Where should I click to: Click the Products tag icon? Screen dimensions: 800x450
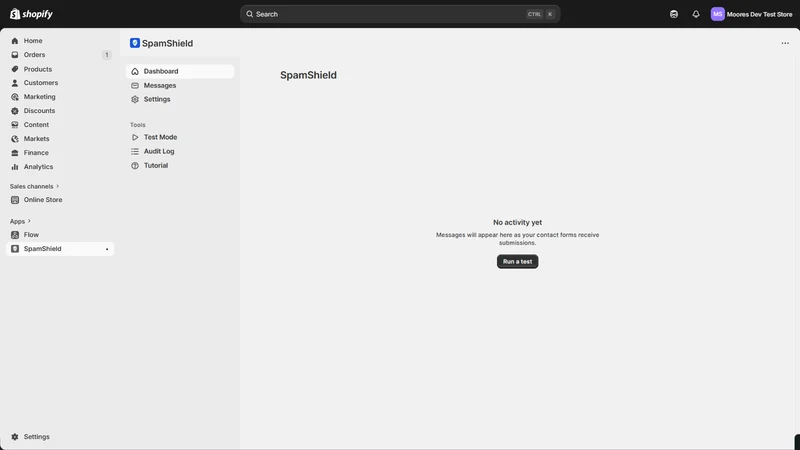pyautogui.click(x=15, y=69)
